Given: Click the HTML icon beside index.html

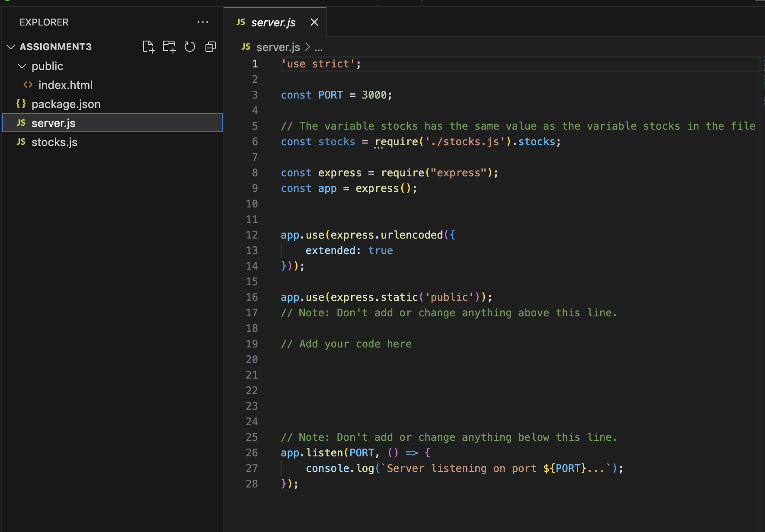Looking at the screenshot, I should 28,85.
